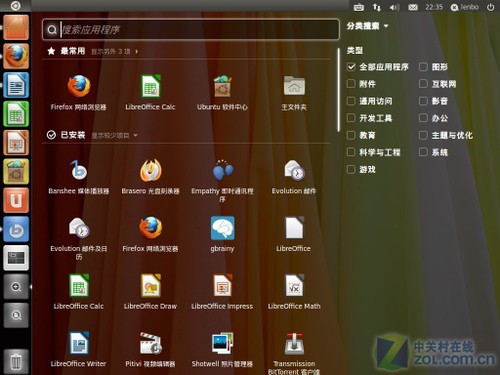The width and height of the screenshot is (500, 375).
Task: Open Banshee from the launcher
Action: [x=16, y=229]
